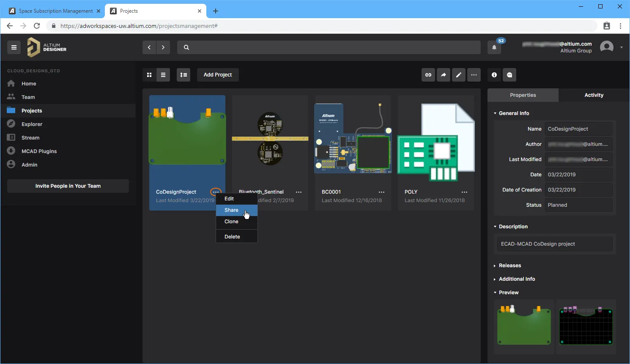Click the Description text field
Screen dimensions: 630x364
(555, 244)
